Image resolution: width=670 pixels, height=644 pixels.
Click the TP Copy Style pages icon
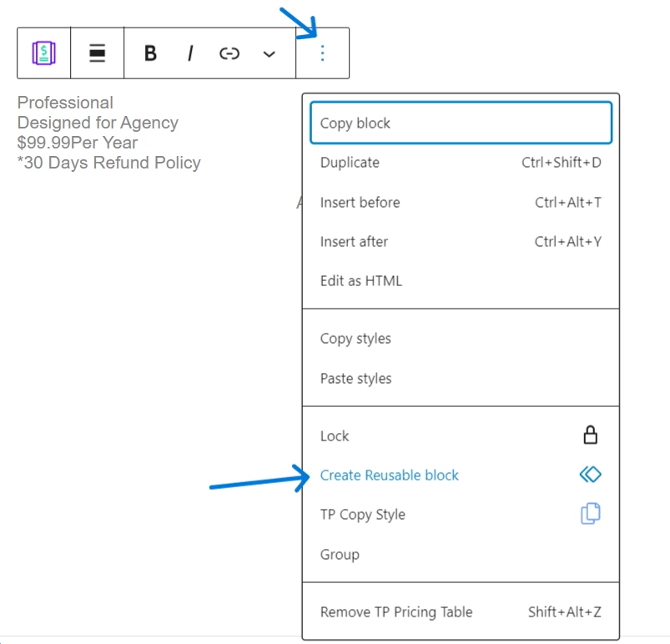click(x=590, y=515)
